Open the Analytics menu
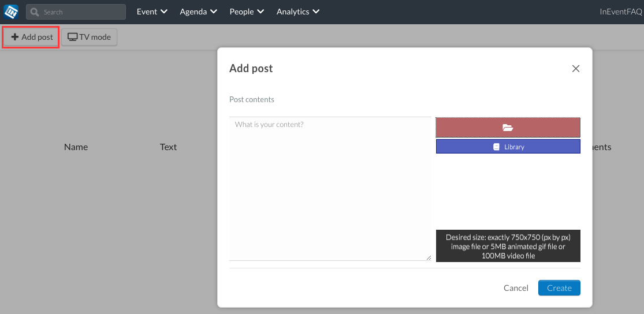The width and height of the screenshot is (644, 314). (298, 12)
